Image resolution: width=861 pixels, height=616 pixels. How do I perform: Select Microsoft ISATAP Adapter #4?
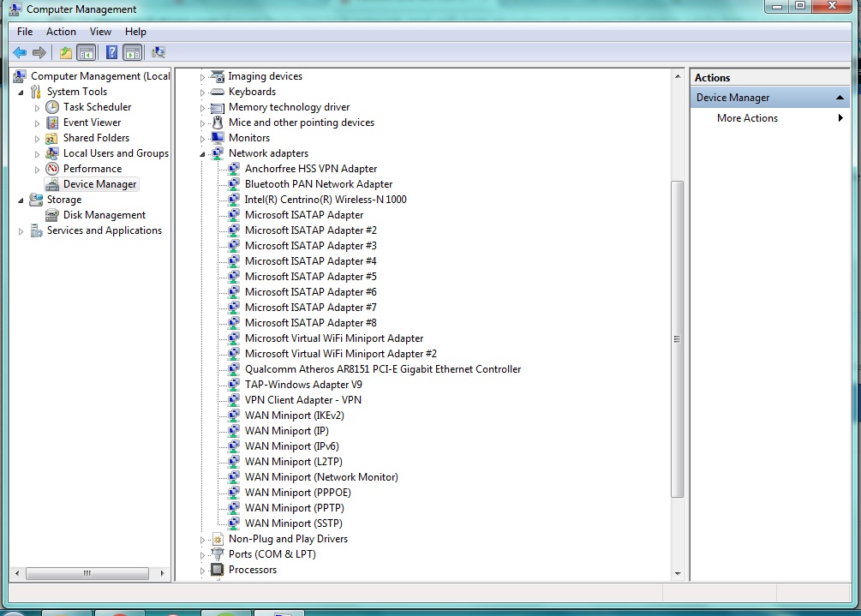(x=311, y=261)
